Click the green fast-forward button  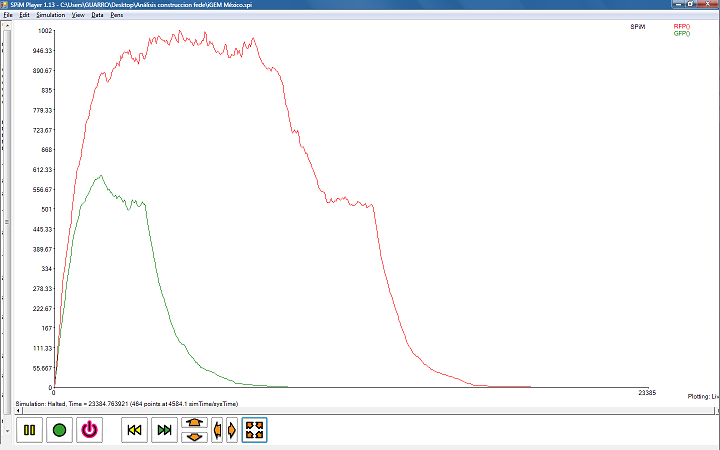[x=165, y=430]
